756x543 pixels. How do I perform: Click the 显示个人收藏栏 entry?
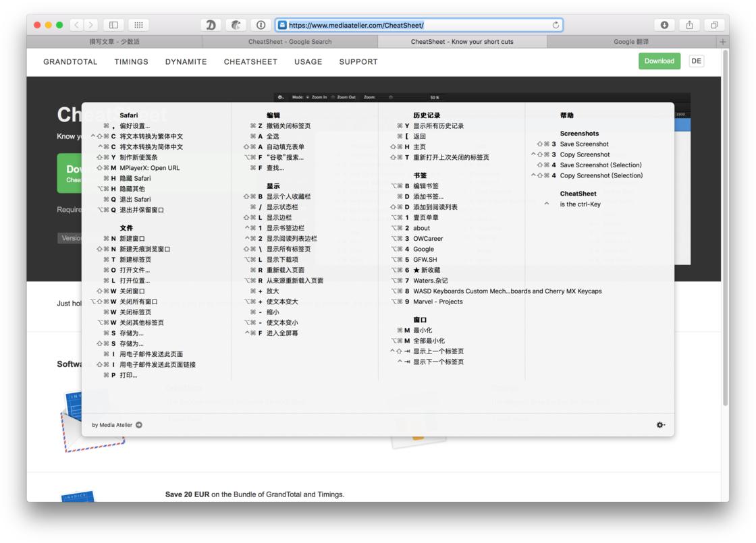click(288, 196)
